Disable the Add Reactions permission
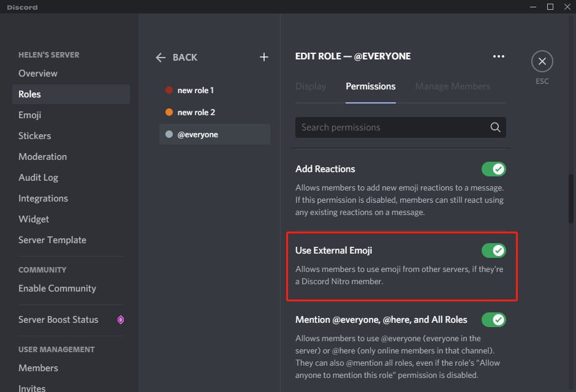Image resolution: width=576 pixels, height=392 pixels. [493, 169]
